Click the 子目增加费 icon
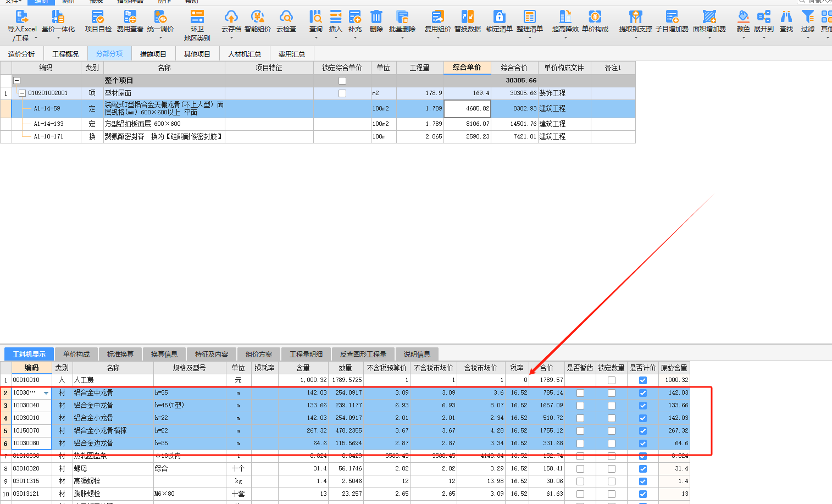 click(x=672, y=17)
